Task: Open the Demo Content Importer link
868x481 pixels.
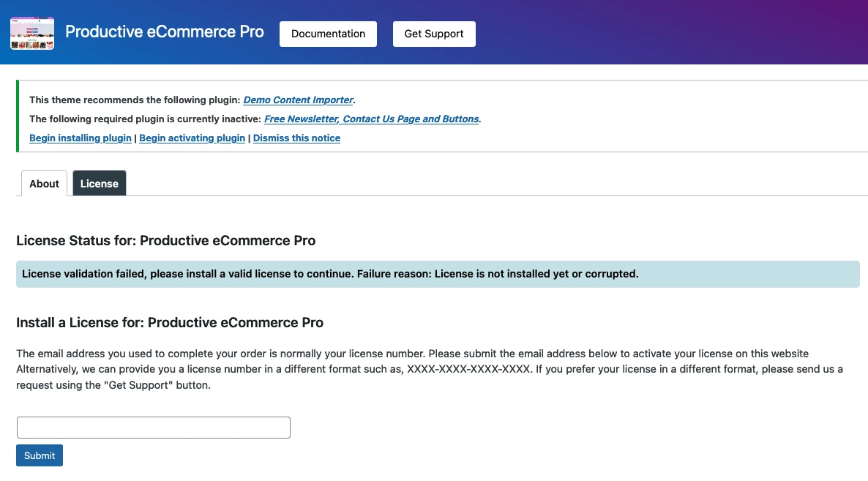Action: tap(299, 100)
